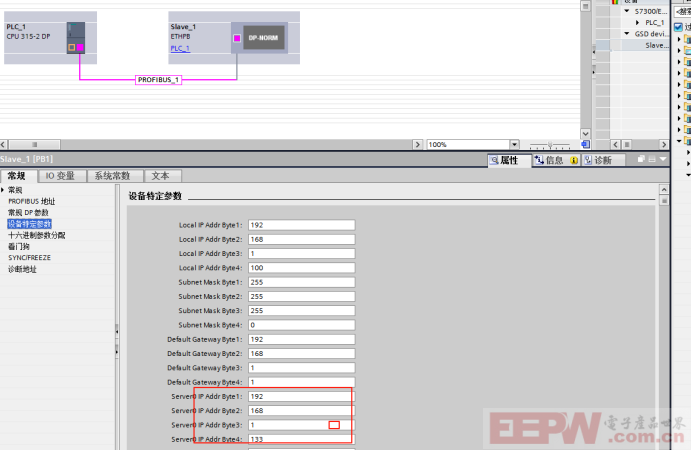The height and width of the screenshot is (450, 691).
Task: Collapse the inspector with the down-arrow icon
Action: click(663, 159)
